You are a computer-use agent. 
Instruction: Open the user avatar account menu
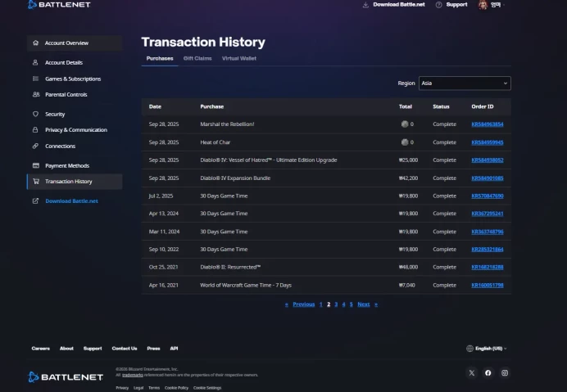point(483,5)
